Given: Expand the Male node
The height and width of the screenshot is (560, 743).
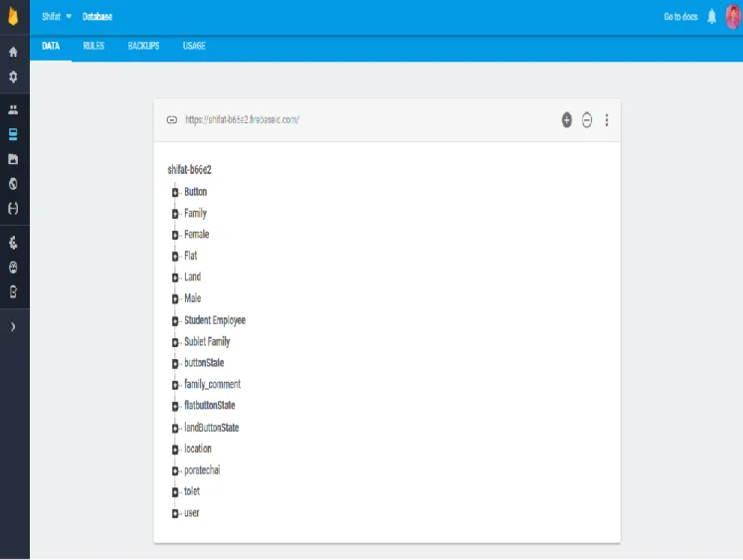Looking at the screenshot, I should 175,299.
